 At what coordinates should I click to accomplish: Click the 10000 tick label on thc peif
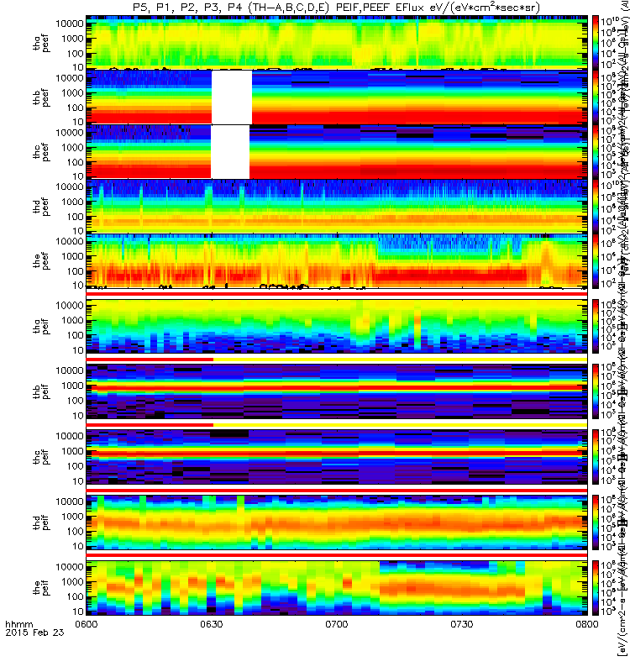point(70,436)
